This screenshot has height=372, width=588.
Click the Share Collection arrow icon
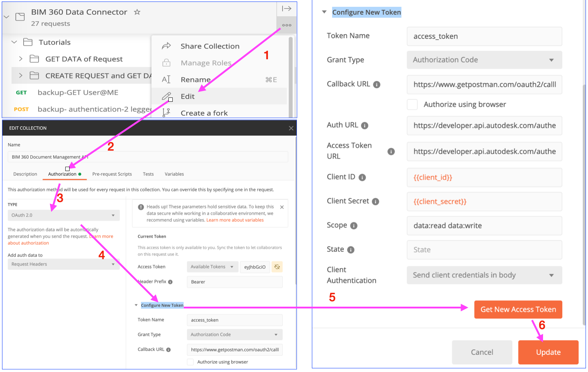click(x=166, y=46)
